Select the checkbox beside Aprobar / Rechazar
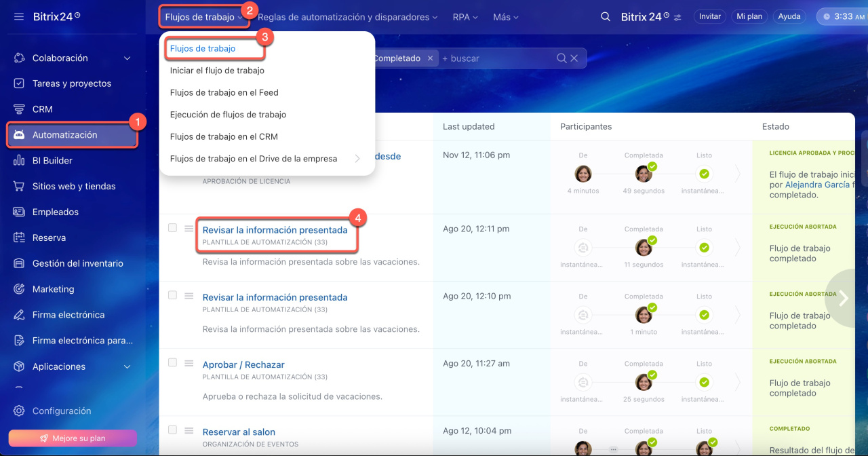 [x=173, y=362]
